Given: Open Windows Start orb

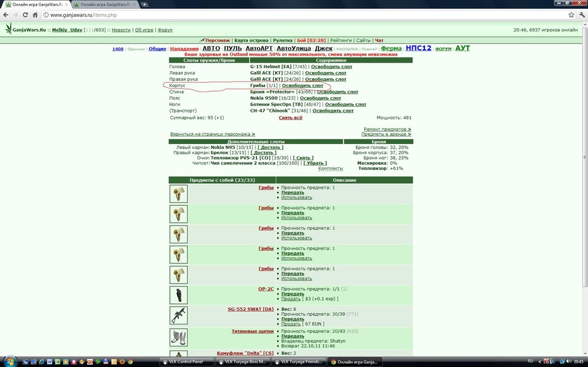Looking at the screenshot, I should point(10,361).
